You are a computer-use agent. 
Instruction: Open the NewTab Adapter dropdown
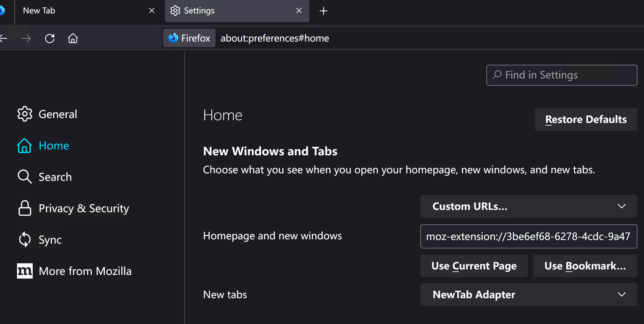point(529,295)
